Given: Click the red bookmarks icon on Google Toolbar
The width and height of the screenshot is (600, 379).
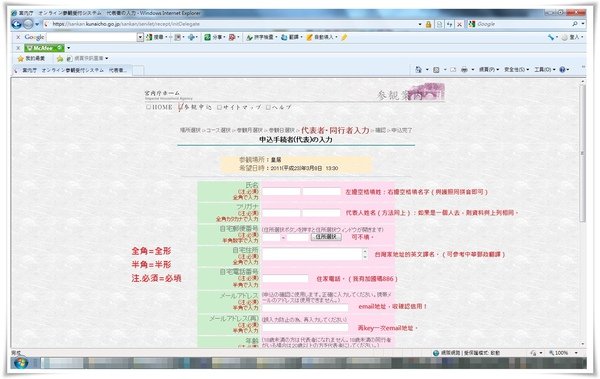Looking at the screenshot, I should [233, 37].
